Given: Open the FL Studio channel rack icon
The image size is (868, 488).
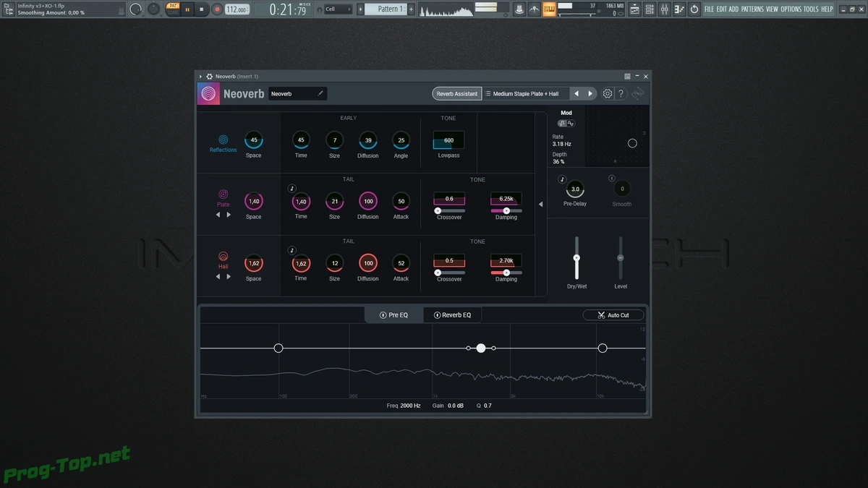Looking at the screenshot, I should (650, 9).
